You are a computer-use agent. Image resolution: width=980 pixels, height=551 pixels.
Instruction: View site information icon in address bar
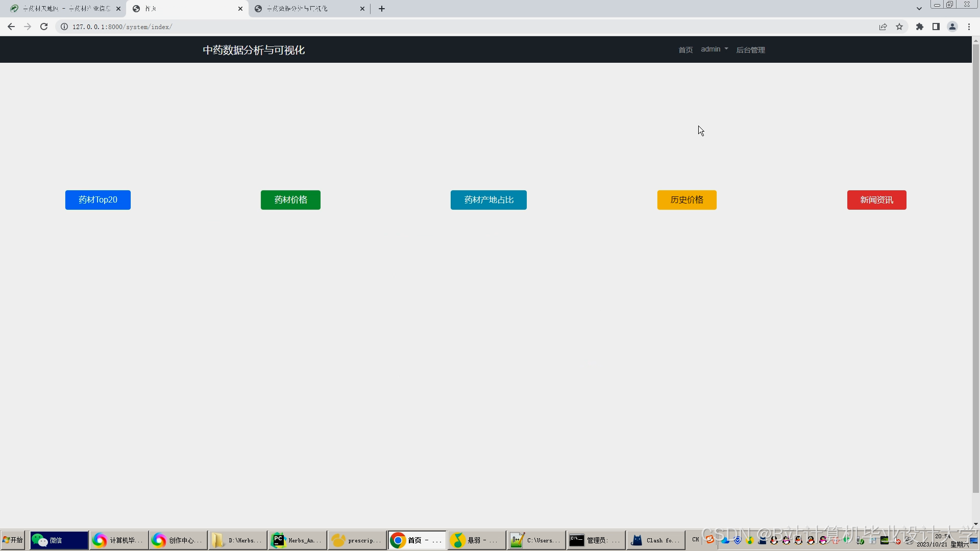click(64, 27)
